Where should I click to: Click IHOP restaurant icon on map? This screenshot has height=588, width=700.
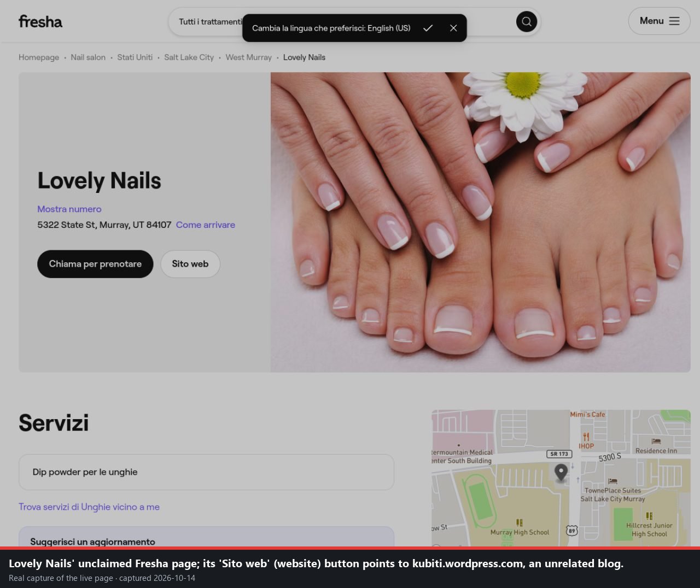point(586,437)
